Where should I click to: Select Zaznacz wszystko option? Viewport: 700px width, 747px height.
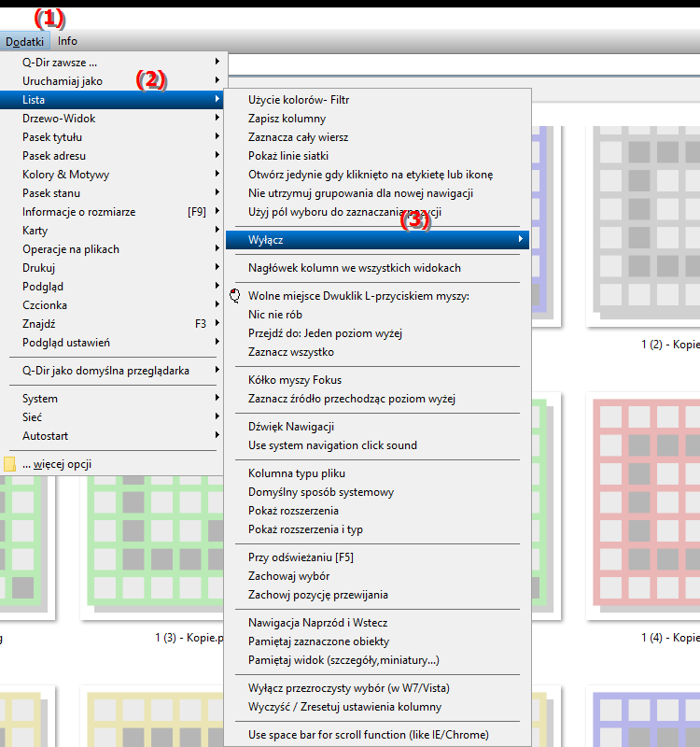(378, 352)
